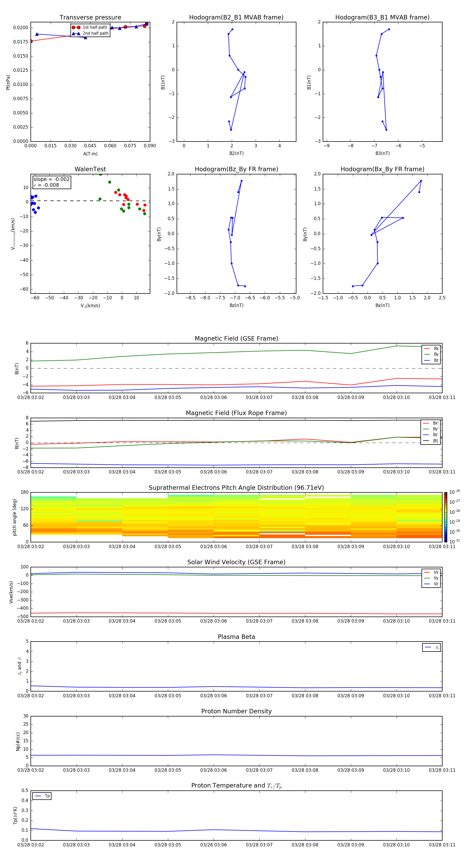Click 'V_A(km/s)' axis label in WalenTest
Screen dimensions: 473x868
coord(90,306)
